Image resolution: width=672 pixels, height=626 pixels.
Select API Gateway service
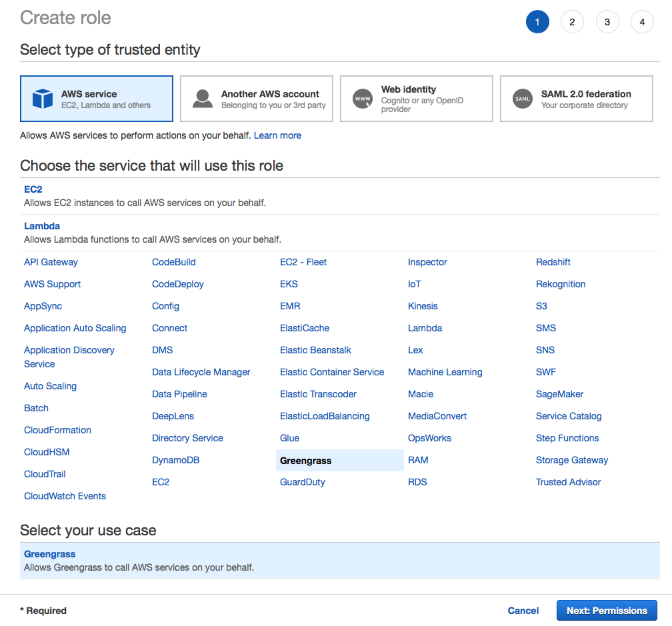(x=51, y=262)
